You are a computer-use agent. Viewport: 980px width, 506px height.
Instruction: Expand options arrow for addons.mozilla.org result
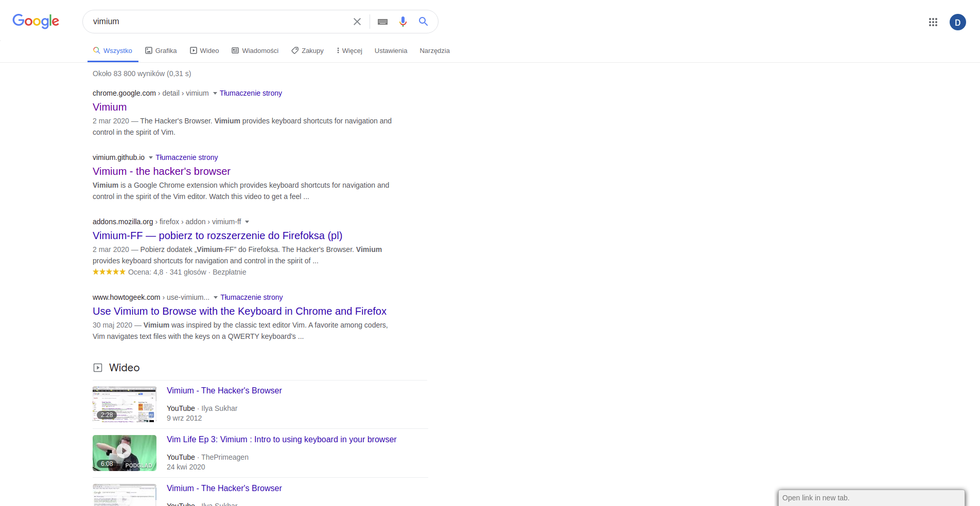click(x=248, y=222)
